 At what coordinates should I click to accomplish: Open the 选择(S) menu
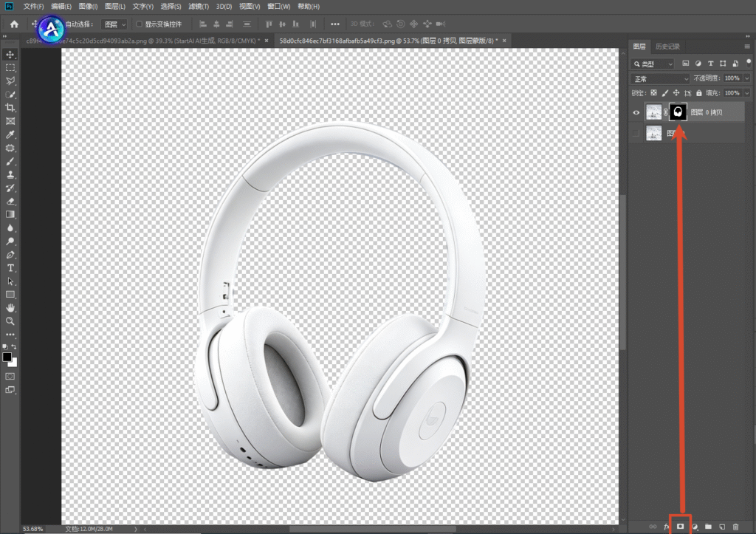[x=171, y=6]
